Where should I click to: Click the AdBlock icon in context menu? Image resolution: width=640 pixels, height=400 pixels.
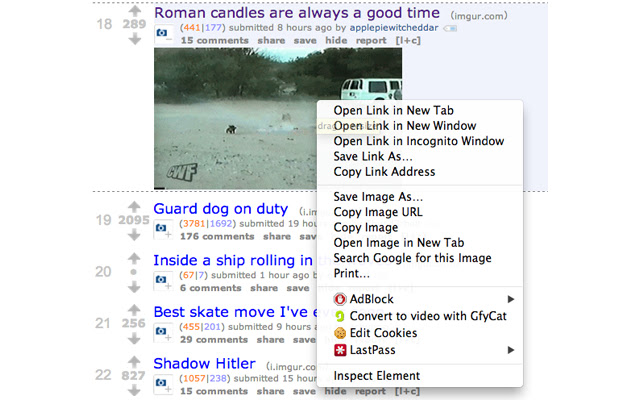coord(340,299)
